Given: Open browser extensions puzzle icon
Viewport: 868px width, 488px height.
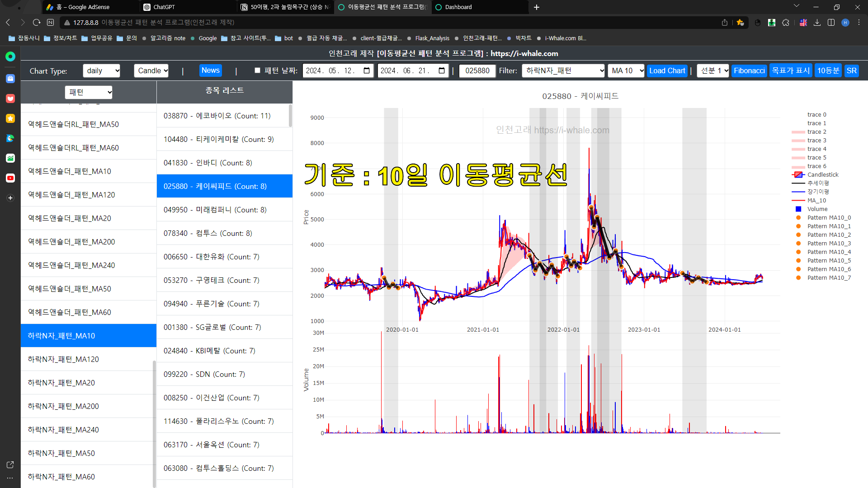Looking at the screenshot, I should click(x=786, y=23).
